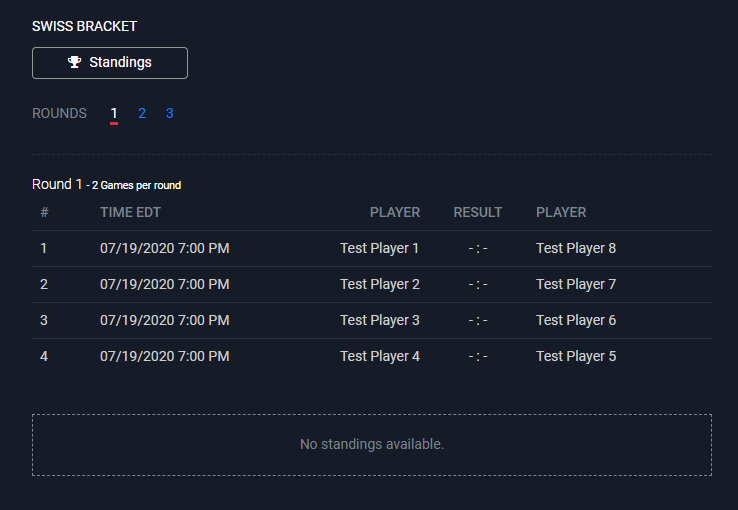Switch to round 3 tab

pos(170,114)
